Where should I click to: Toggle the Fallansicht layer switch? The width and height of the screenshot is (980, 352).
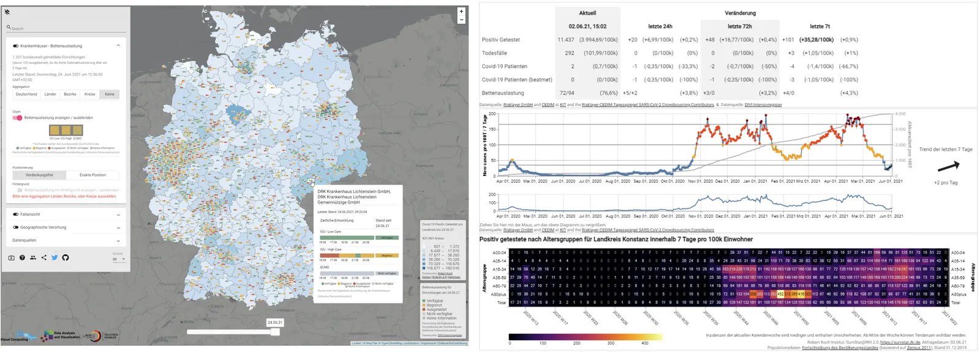tap(15, 215)
